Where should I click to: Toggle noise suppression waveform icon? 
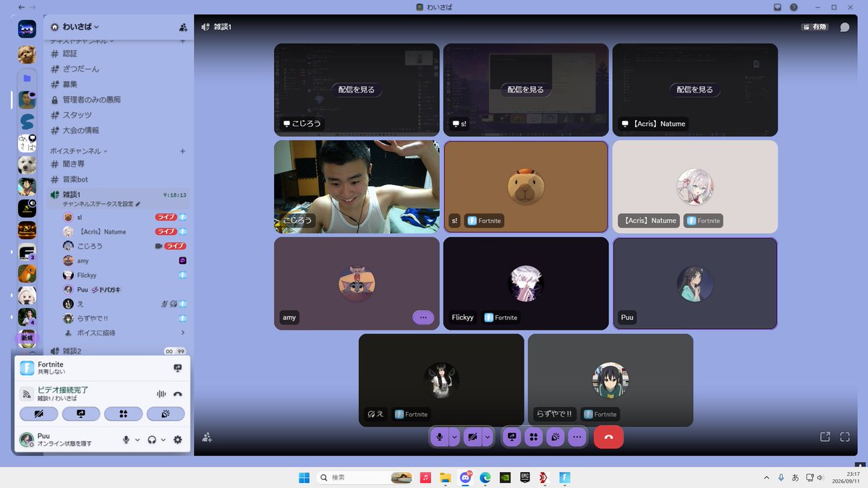(161, 394)
